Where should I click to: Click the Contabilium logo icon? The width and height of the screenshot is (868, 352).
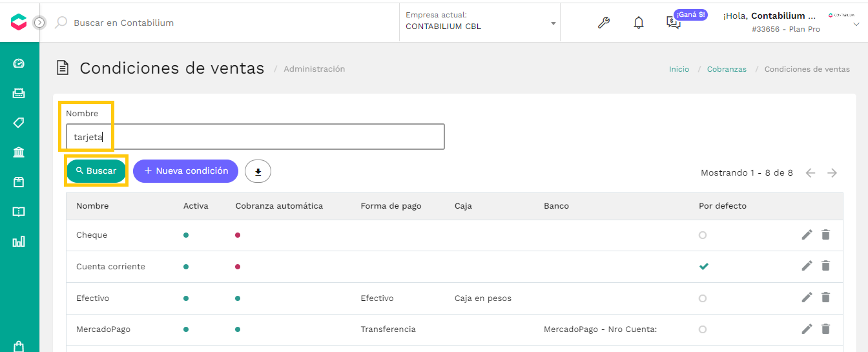(x=19, y=22)
